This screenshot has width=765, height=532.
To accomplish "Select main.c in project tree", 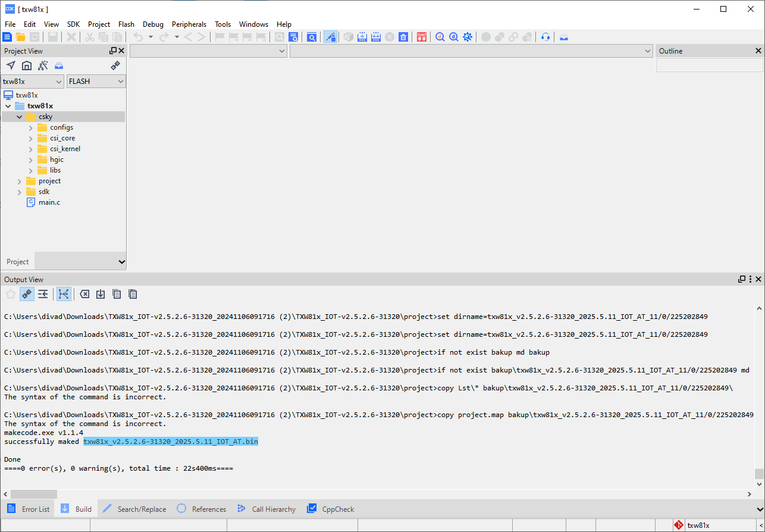I will (x=49, y=202).
